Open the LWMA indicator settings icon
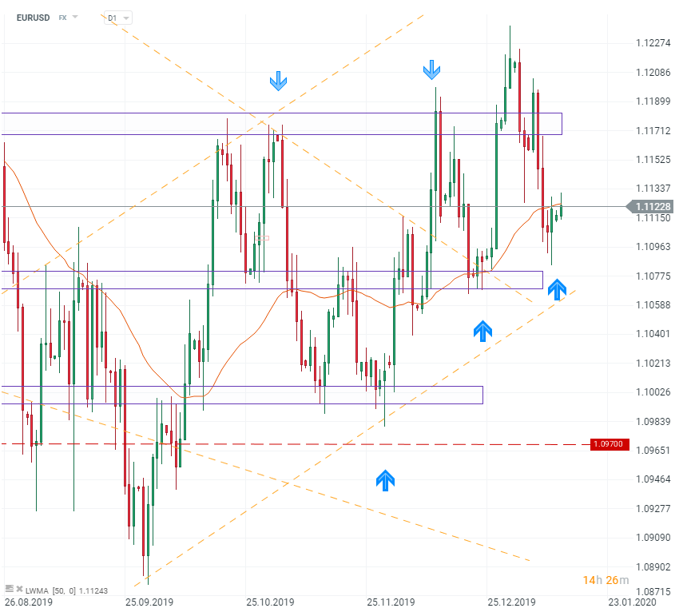Image resolution: width=683 pixels, height=616 pixels. click(x=9, y=589)
